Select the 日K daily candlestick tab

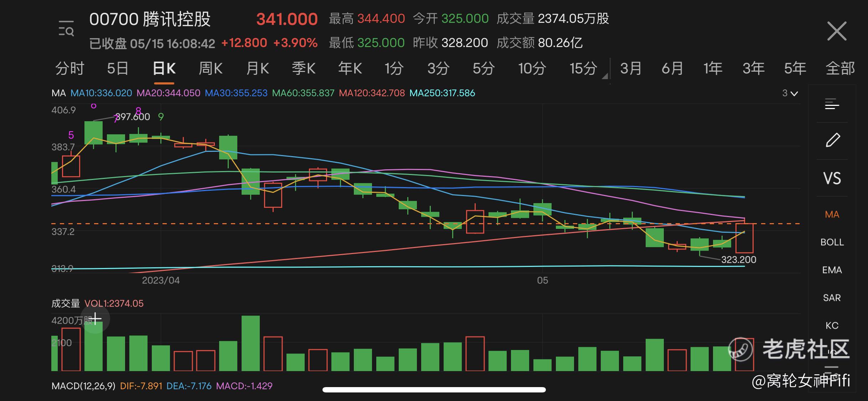pos(164,68)
